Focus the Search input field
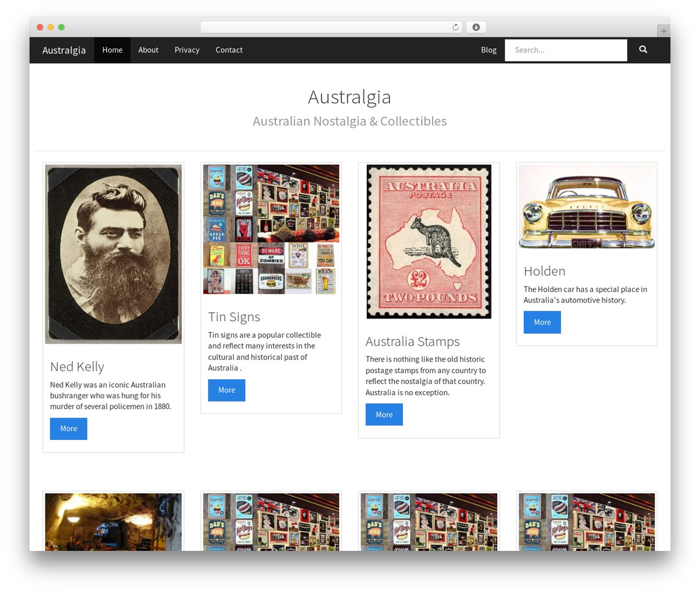Image resolution: width=700 pixels, height=593 pixels. coord(566,50)
